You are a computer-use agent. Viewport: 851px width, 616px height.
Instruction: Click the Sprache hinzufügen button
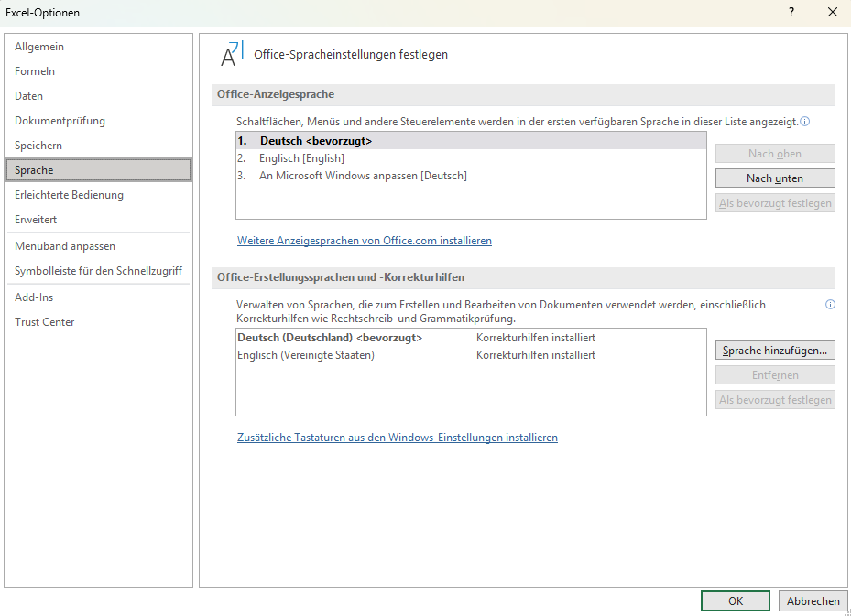pos(774,351)
